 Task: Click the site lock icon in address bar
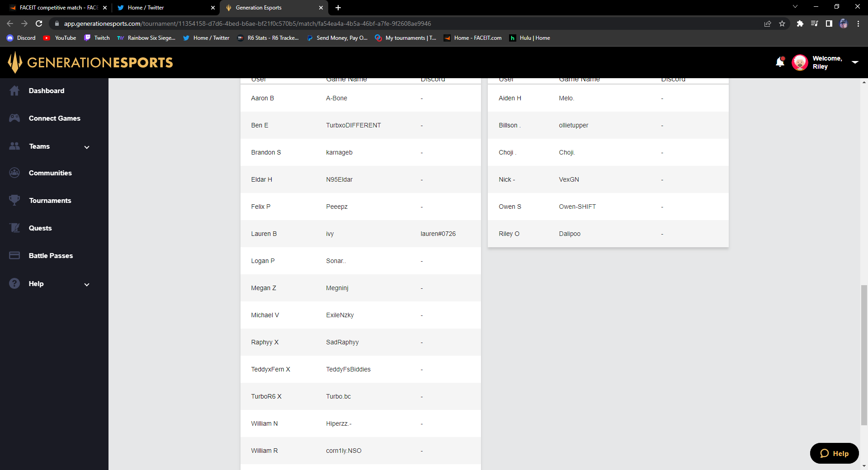[x=57, y=23]
